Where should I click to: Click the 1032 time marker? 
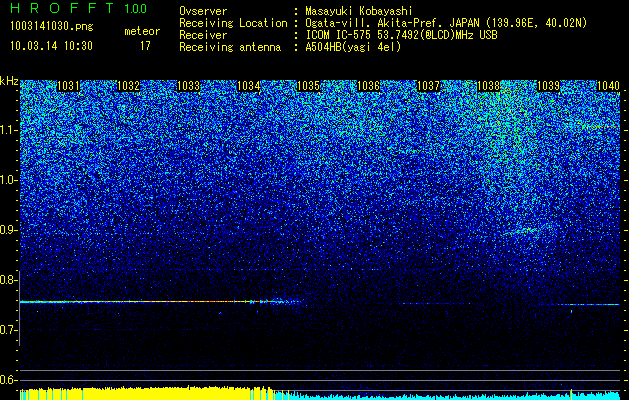click(x=128, y=86)
